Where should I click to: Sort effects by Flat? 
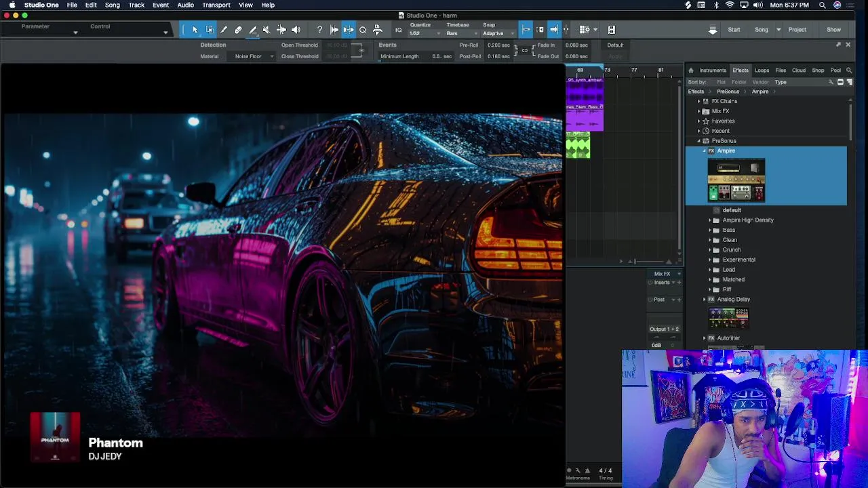721,82
